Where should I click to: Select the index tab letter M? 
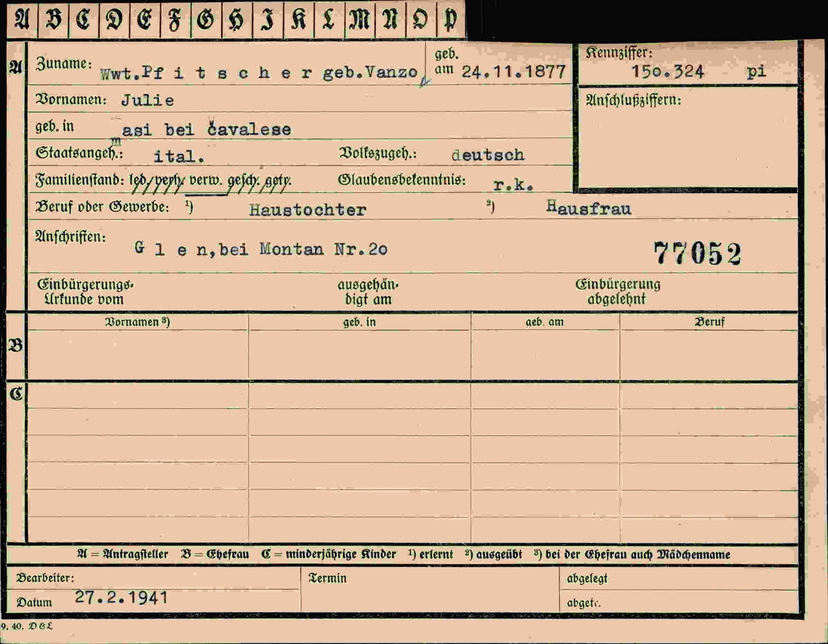point(360,19)
